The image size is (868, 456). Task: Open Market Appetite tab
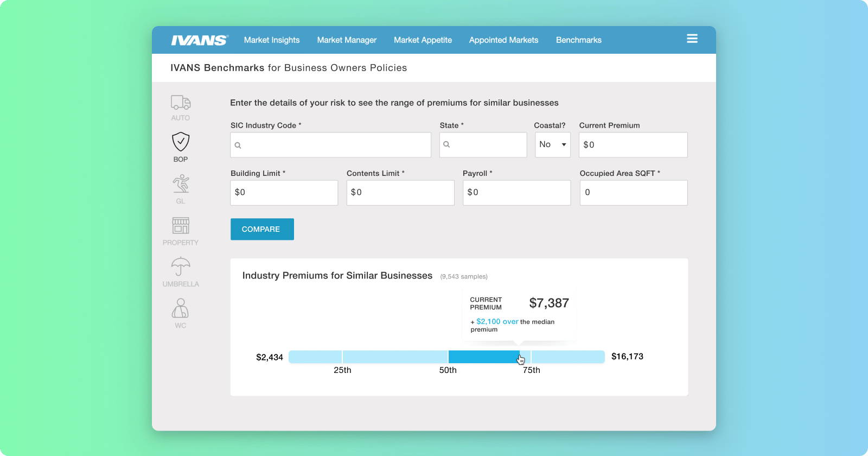423,40
